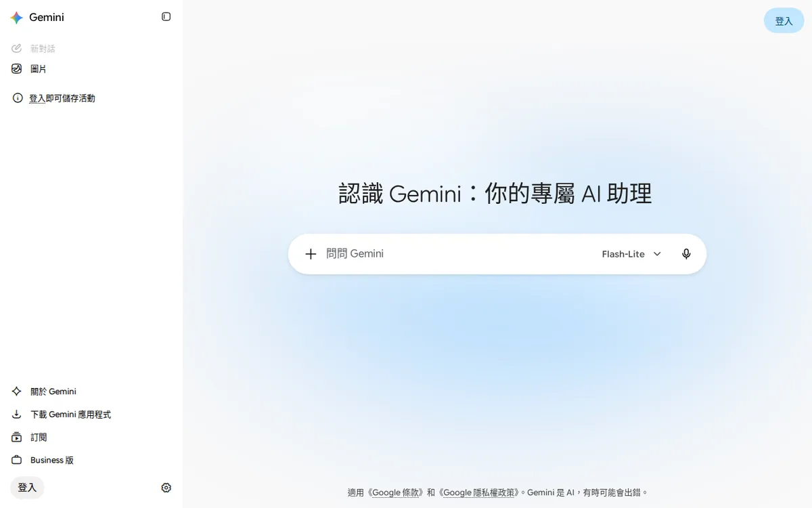Follow the 登入 link to save activity
Image resolution: width=812 pixels, height=508 pixels.
pyautogui.click(x=37, y=99)
